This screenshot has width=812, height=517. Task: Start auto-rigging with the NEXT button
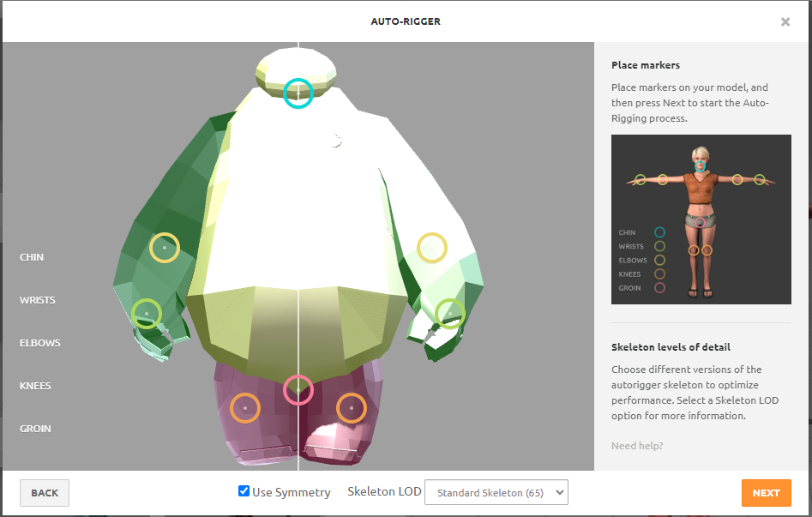tap(766, 493)
